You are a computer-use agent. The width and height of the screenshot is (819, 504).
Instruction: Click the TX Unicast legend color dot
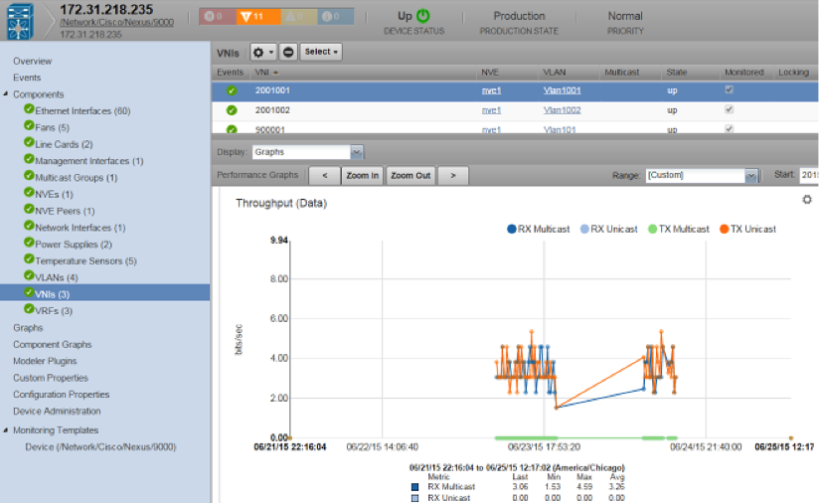[723, 229]
